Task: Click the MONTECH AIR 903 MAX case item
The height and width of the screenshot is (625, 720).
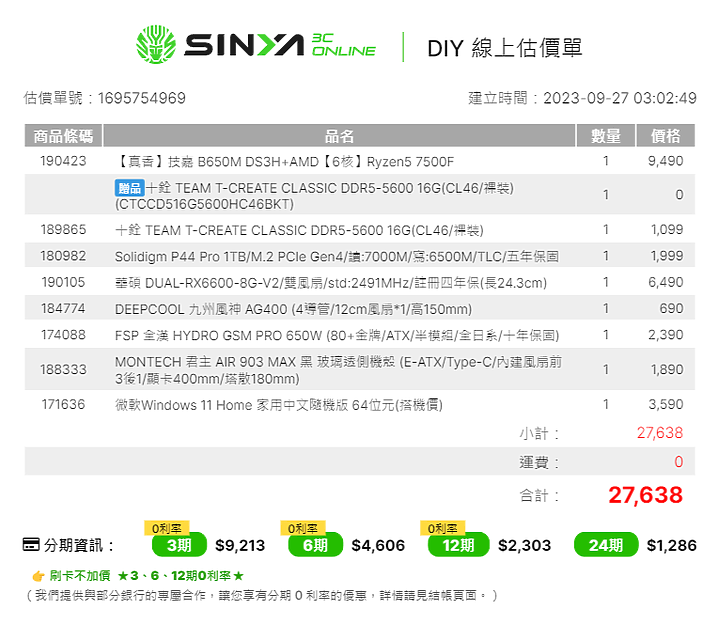Action: pos(338,370)
